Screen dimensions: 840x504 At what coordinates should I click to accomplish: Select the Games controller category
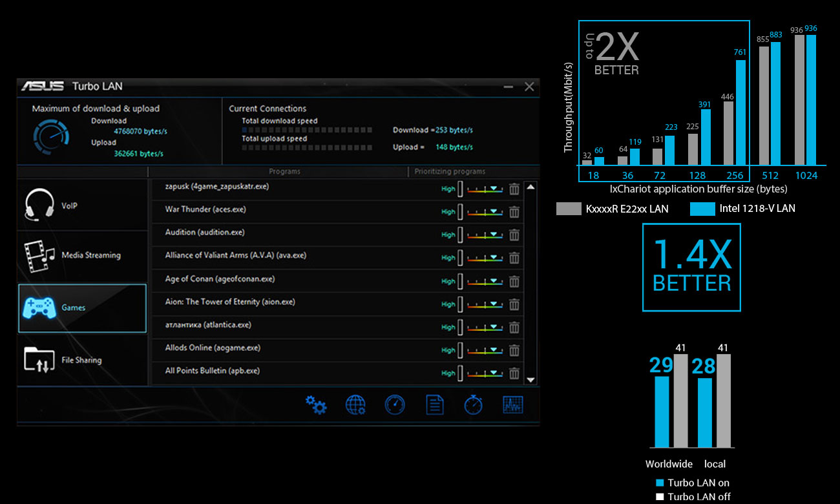click(x=83, y=308)
